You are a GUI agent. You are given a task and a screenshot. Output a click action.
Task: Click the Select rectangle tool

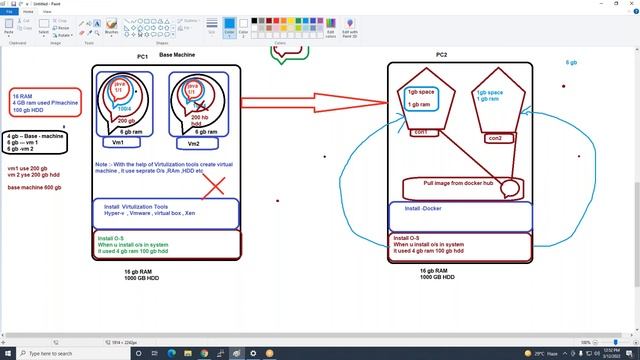pyautogui.click(x=44, y=24)
